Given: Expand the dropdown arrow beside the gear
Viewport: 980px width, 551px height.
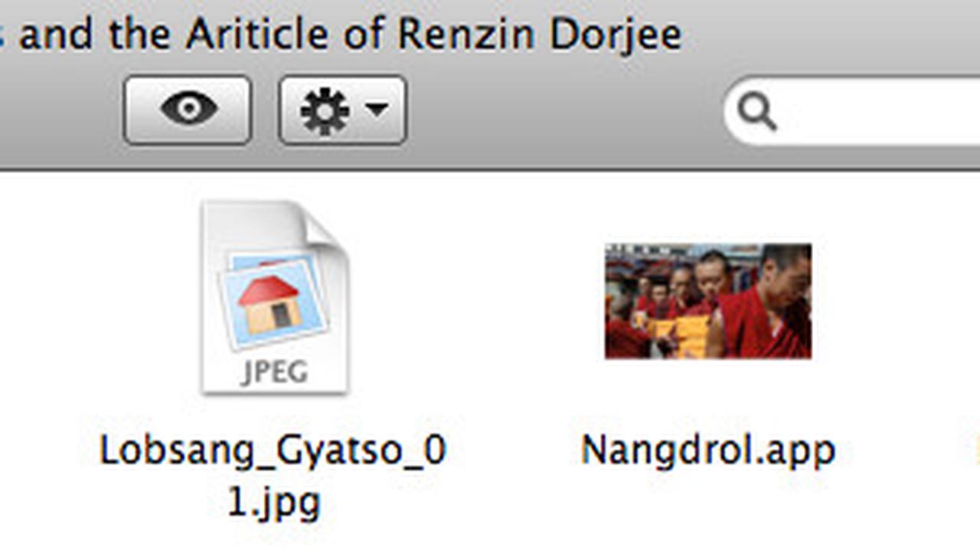Looking at the screenshot, I should 377,110.
